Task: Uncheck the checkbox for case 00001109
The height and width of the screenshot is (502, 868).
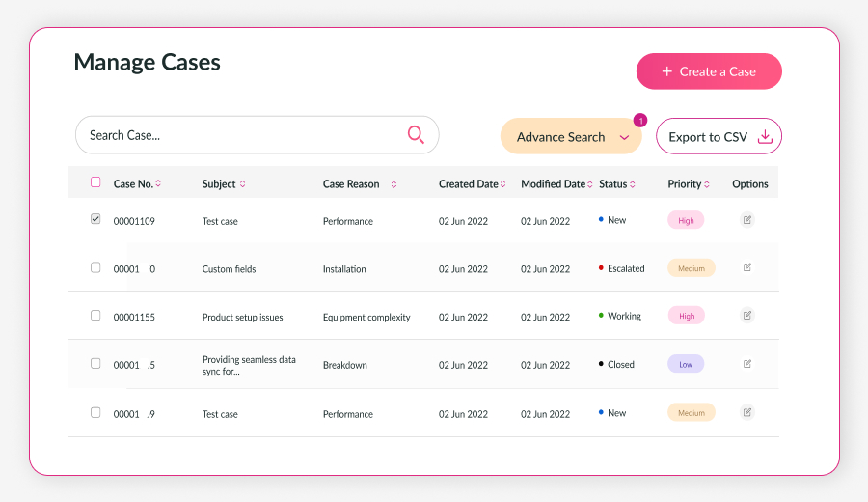Action: point(95,219)
